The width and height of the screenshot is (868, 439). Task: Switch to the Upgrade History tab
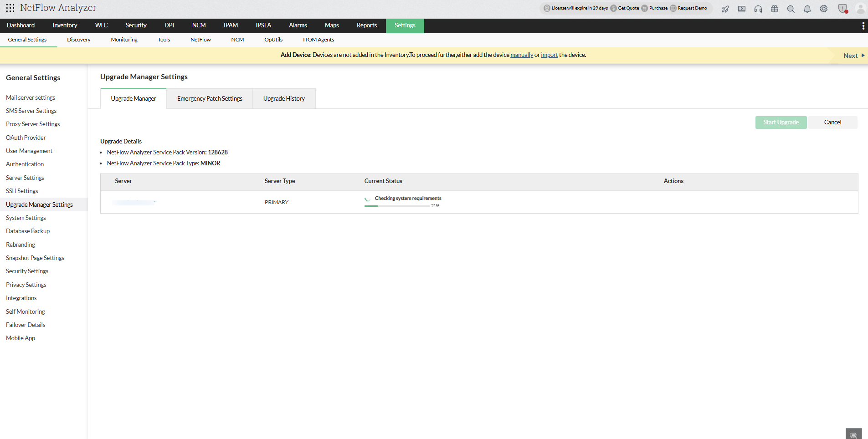tap(284, 98)
